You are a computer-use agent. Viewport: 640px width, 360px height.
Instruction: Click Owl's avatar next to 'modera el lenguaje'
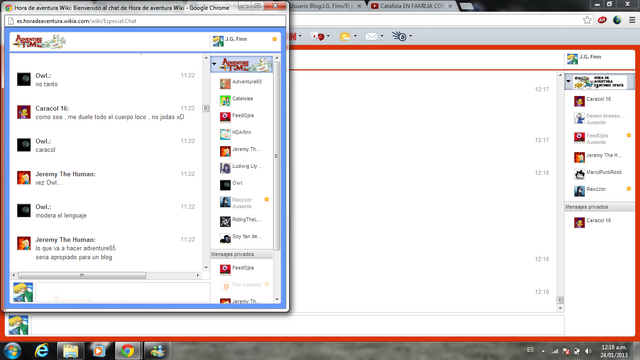click(24, 211)
